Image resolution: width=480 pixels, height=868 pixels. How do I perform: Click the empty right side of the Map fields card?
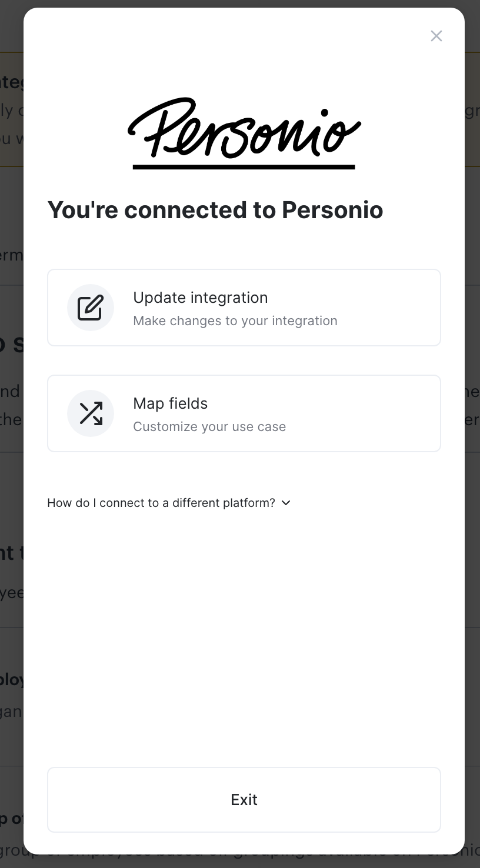[x=365, y=413]
